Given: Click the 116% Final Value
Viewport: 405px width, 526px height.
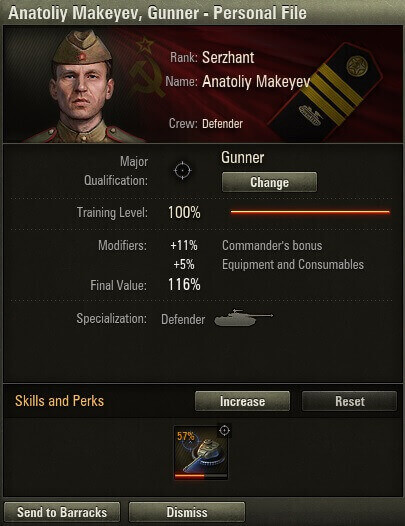Looking at the screenshot, I should click(184, 285).
